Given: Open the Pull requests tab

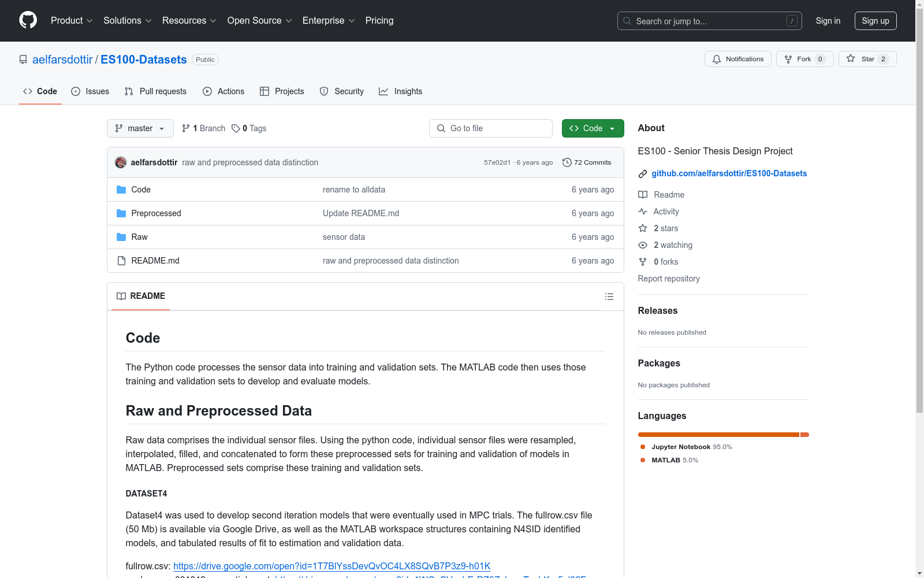Looking at the screenshot, I should point(155,91).
